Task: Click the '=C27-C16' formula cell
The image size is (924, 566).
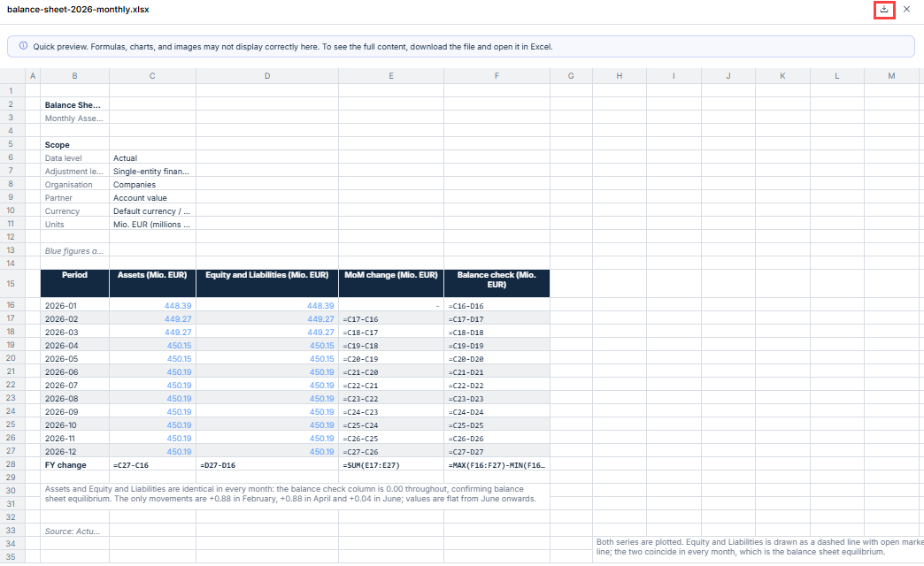Action: click(x=152, y=464)
